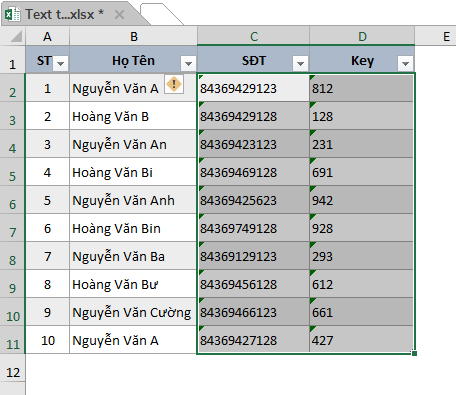Select Key cell 293

[x=362, y=256]
